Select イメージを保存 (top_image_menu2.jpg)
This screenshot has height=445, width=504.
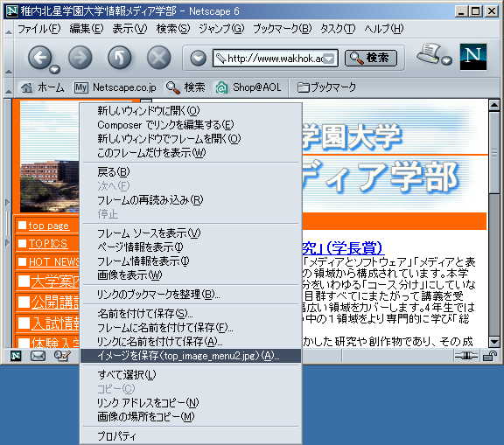(191, 356)
